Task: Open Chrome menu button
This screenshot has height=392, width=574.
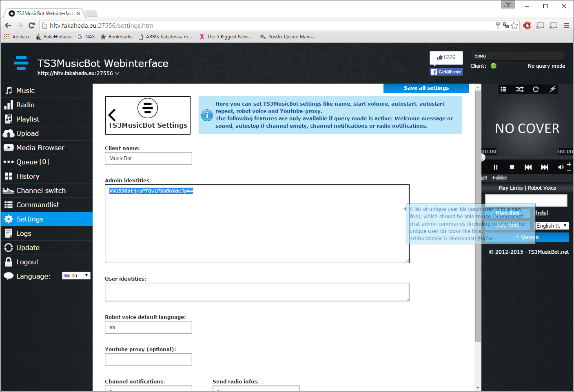Action: 566,25
